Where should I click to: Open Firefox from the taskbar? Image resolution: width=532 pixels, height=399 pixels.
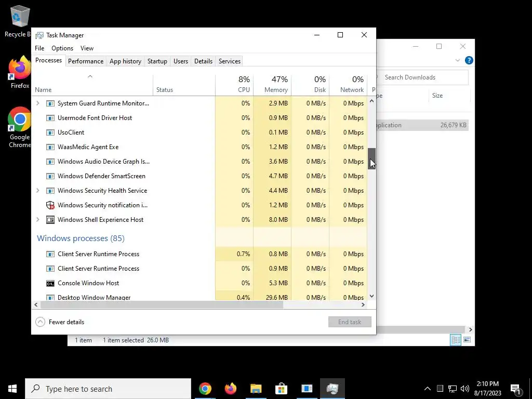coord(231,389)
